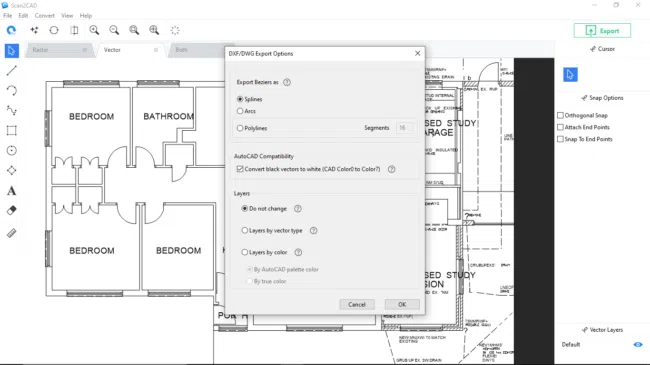
Task: Select the Rectangle drawing tool
Action: click(x=12, y=130)
